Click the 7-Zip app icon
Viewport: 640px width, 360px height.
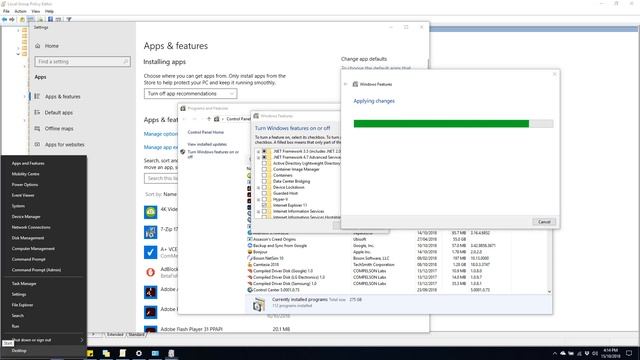[151, 232]
